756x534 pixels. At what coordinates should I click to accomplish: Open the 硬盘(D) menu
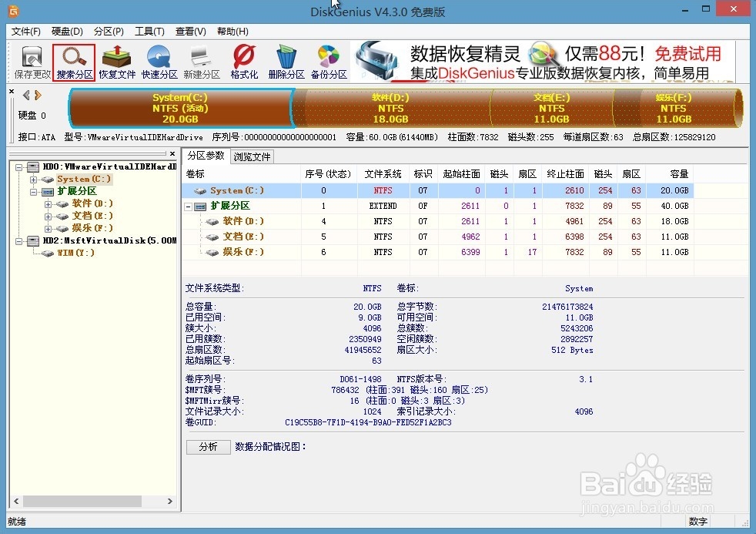(67, 32)
